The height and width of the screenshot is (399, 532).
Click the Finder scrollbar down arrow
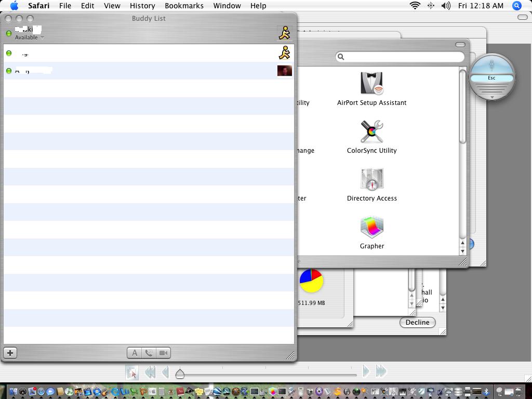[x=462, y=251]
